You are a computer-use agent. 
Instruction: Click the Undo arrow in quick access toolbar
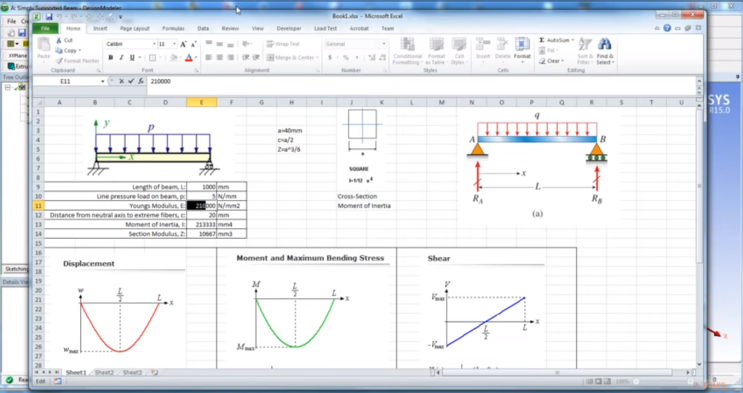[x=60, y=17]
